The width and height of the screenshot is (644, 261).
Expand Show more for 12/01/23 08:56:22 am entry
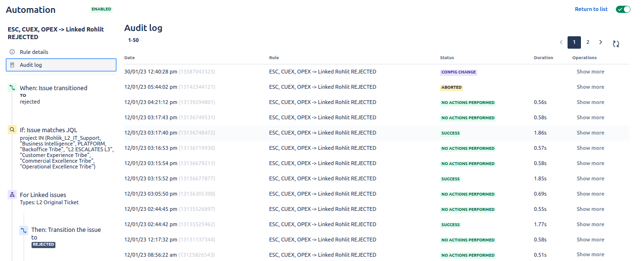pyautogui.click(x=590, y=254)
